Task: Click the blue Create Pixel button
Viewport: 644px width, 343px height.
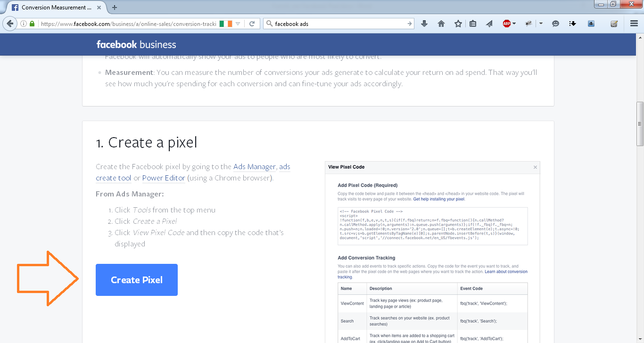Action: (x=137, y=280)
